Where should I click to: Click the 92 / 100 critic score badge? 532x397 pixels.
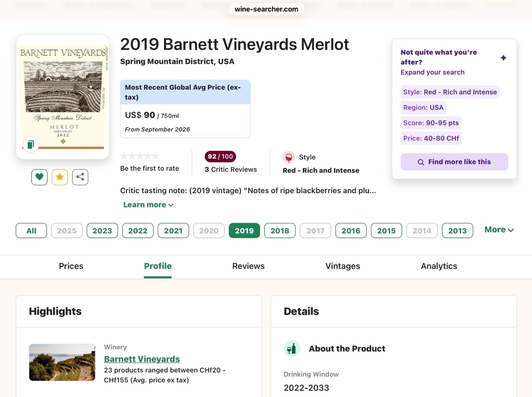[220, 156]
